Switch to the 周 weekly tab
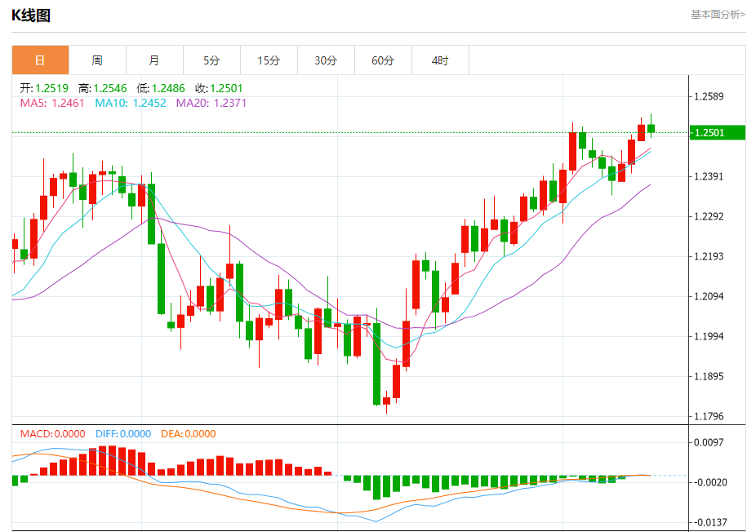 click(97, 60)
